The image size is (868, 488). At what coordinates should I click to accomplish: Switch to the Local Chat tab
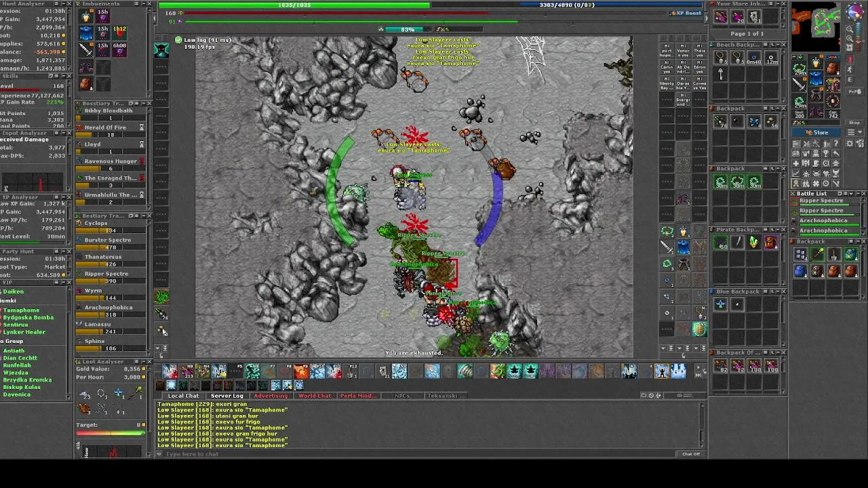[183, 396]
